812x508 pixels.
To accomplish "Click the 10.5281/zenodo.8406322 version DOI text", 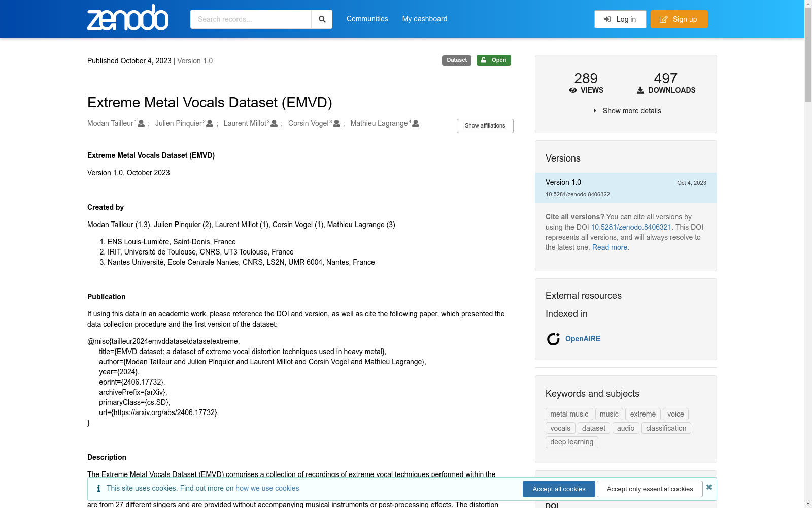I will coord(578,194).
